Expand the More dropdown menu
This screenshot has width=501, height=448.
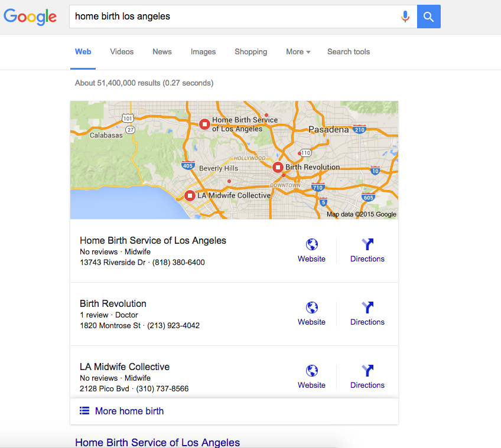(x=298, y=52)
